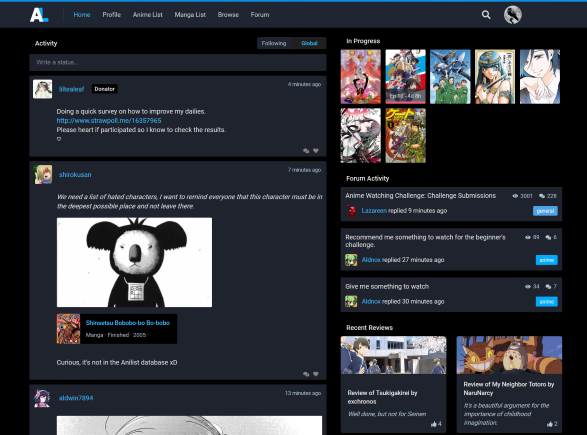
Task: Click the 13 minutes ago timestamp
Action: click(x=303, y=393)
